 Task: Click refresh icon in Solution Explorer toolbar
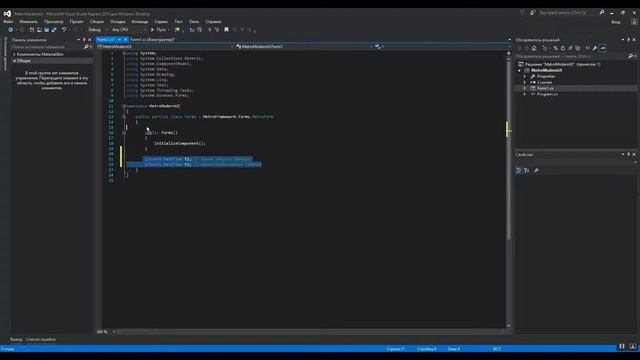point(563,48)
